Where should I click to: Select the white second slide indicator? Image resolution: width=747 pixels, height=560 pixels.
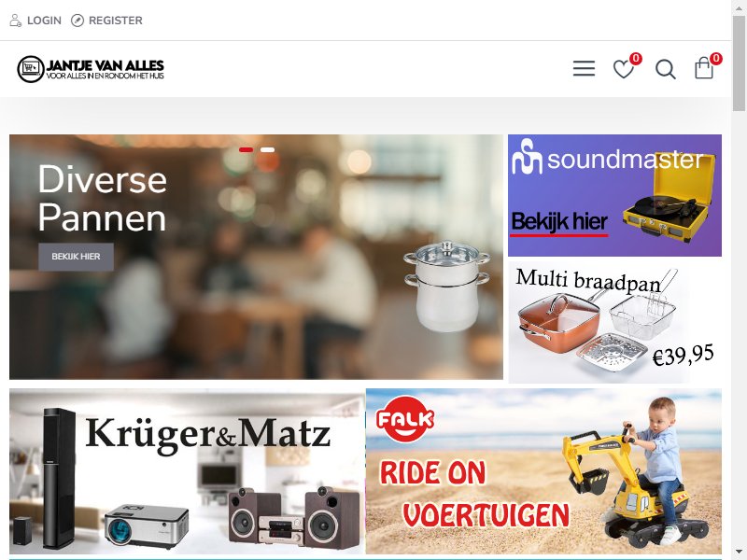(267, 149)
